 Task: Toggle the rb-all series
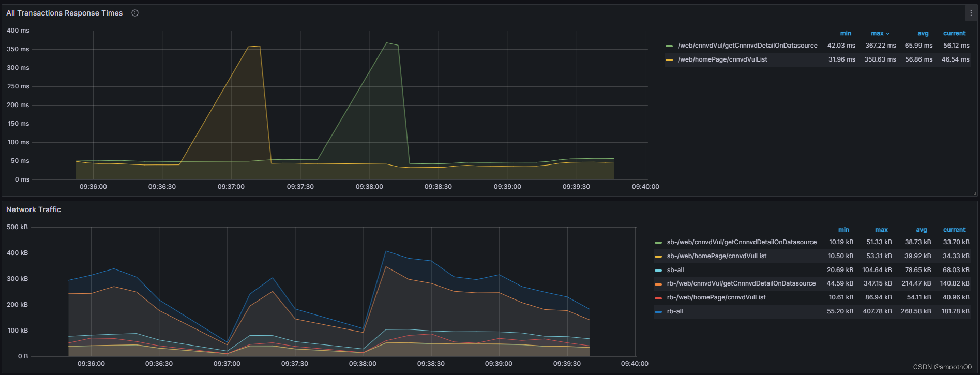[x=674, y=311]
